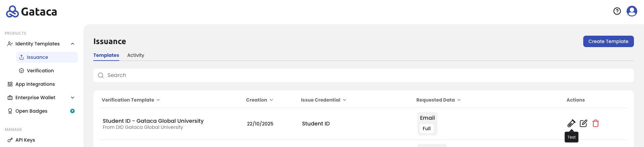This screenshot has height=147, width=644.
Task: Select the Templates tab
Action: [106, 55]
